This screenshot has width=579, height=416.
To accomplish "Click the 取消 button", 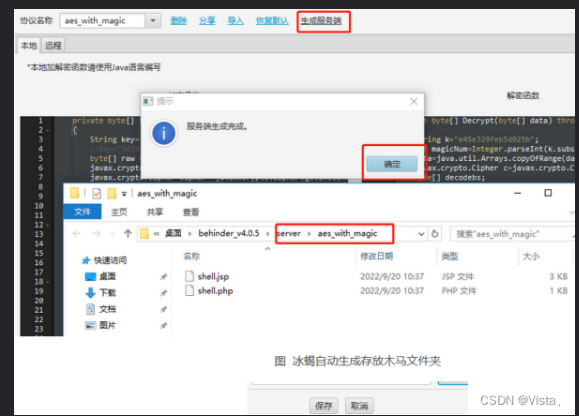I will [x=359, y=406].
